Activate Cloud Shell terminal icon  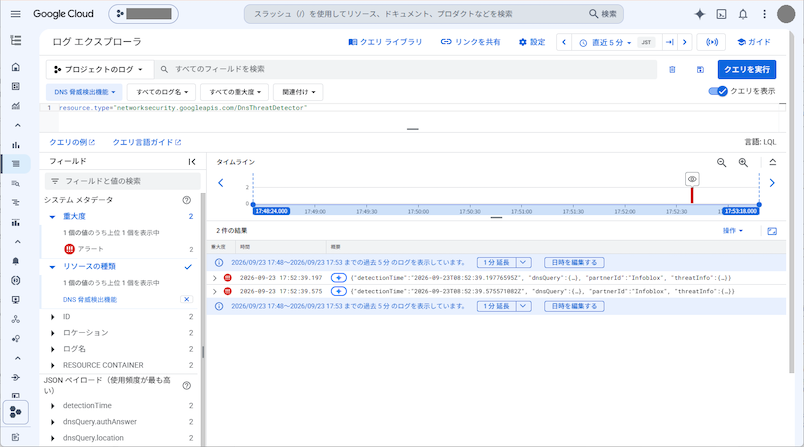[x=721, y=14]
